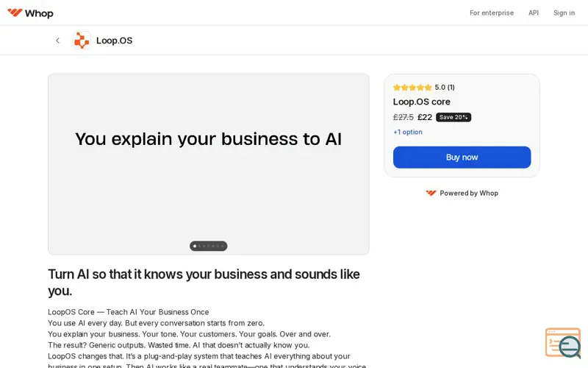The height and width of the screenshot is (368, 588).
Task: Click the Save 20% badge
Action: tap(453, 117)
